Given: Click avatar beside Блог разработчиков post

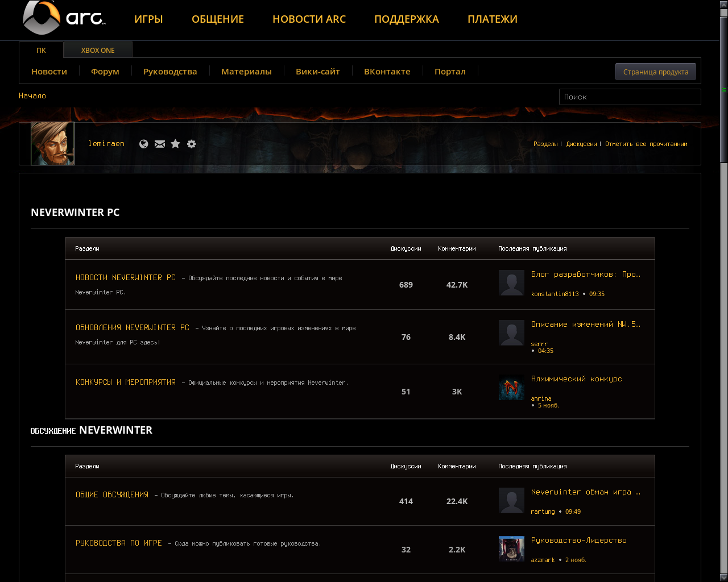Looking at the screenshot, I should coord(511,282).
